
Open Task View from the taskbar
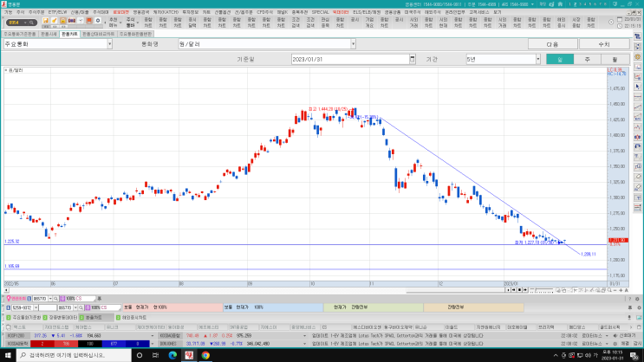(156, 355)
